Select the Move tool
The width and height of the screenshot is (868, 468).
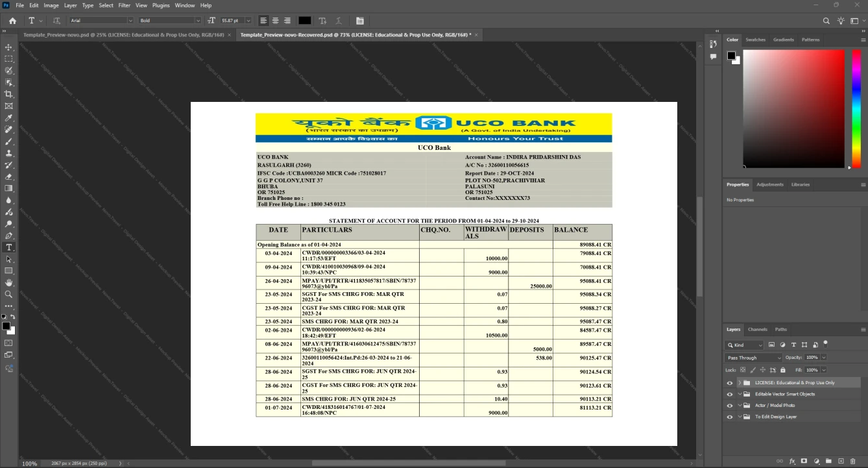(x=8, y=47)
